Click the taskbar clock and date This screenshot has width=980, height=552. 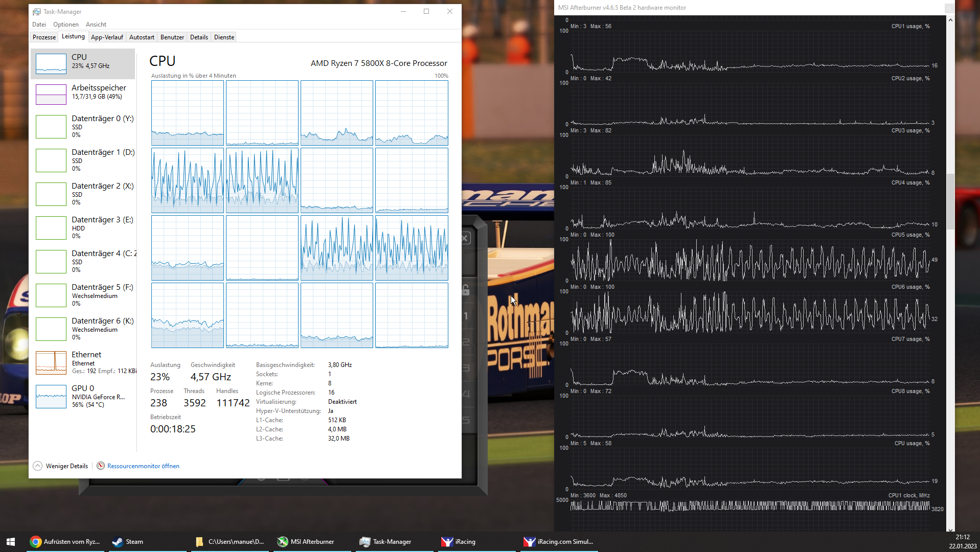coord(963,542)
